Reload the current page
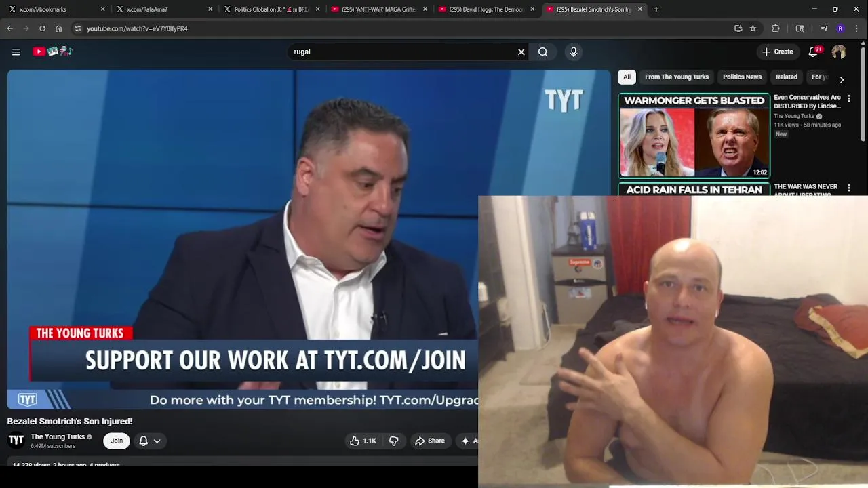The image size is (868, 488). click(42, 28)
